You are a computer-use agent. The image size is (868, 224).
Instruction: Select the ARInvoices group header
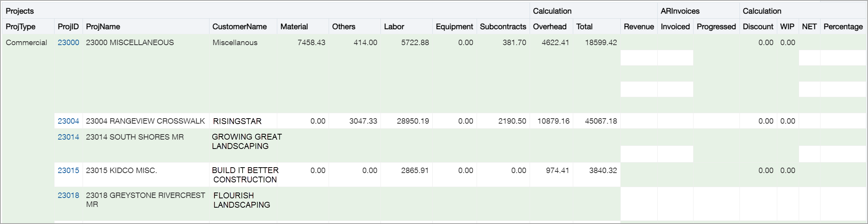click(680, 11)
